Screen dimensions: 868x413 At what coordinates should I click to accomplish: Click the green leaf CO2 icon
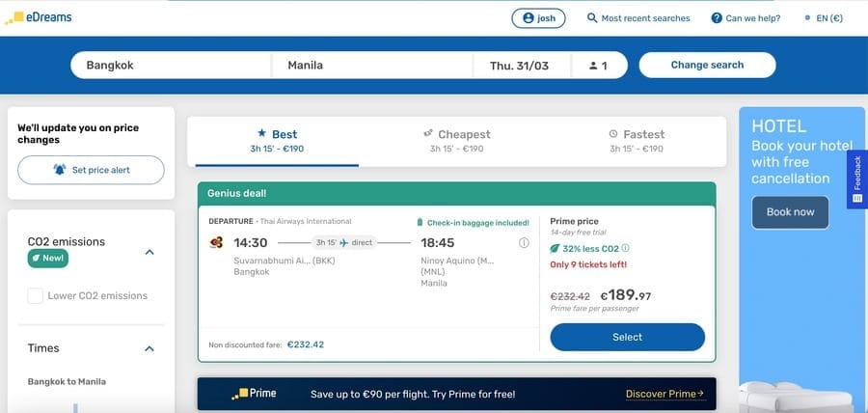coord(555,249)
